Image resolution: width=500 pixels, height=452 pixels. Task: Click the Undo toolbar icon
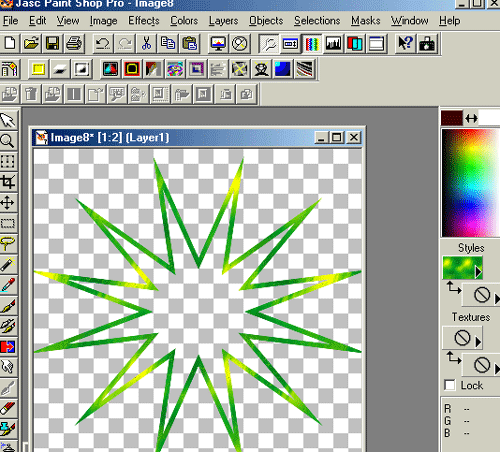pos(103,44)
